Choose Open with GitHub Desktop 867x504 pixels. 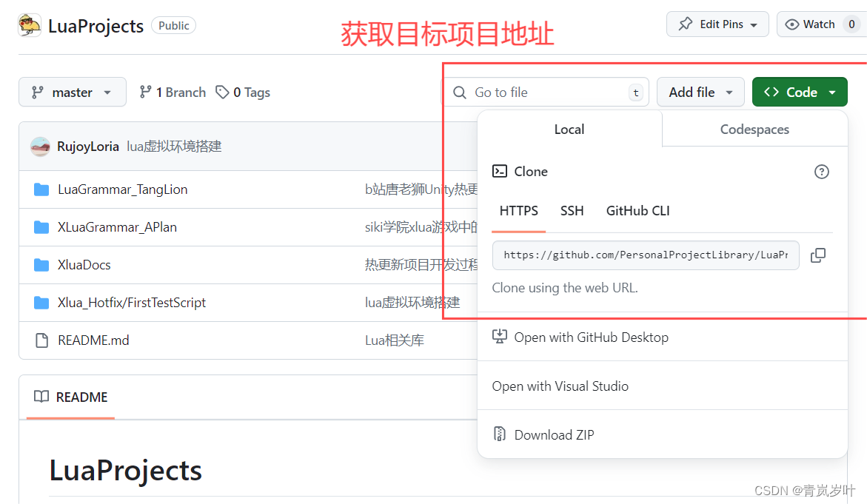(663, 337)
